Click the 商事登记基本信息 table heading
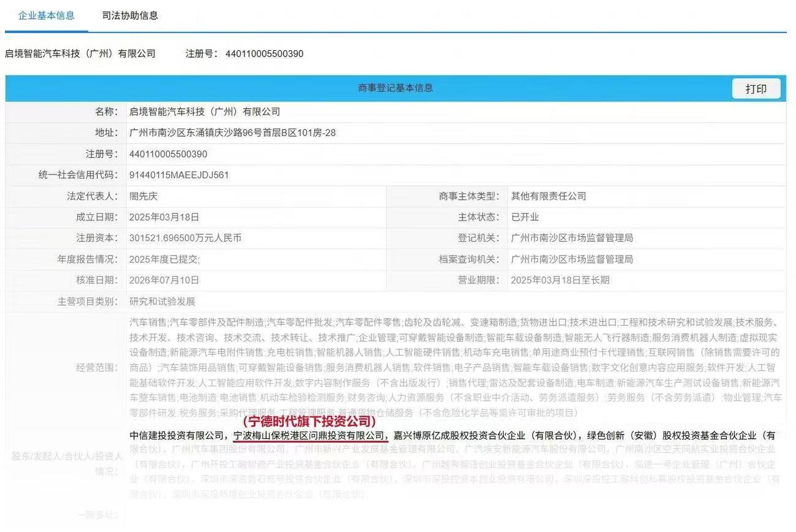796x532 pixels. pos(396,88)
